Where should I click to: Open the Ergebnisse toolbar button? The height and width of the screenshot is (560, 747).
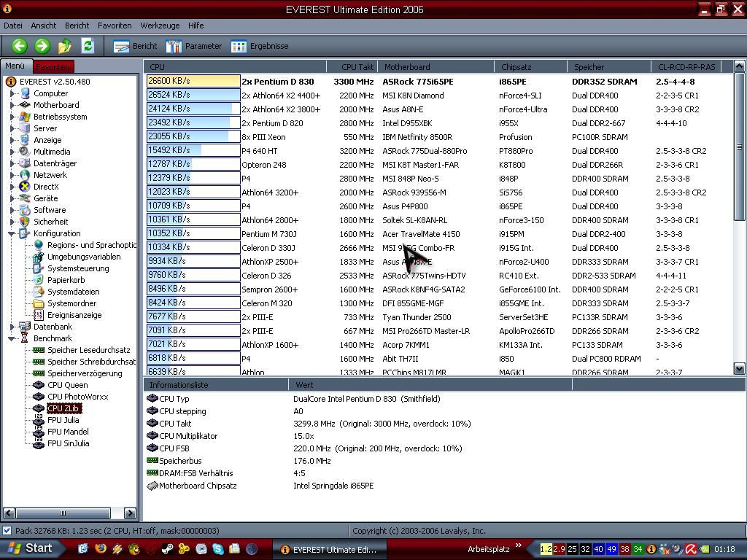point(260,46)
